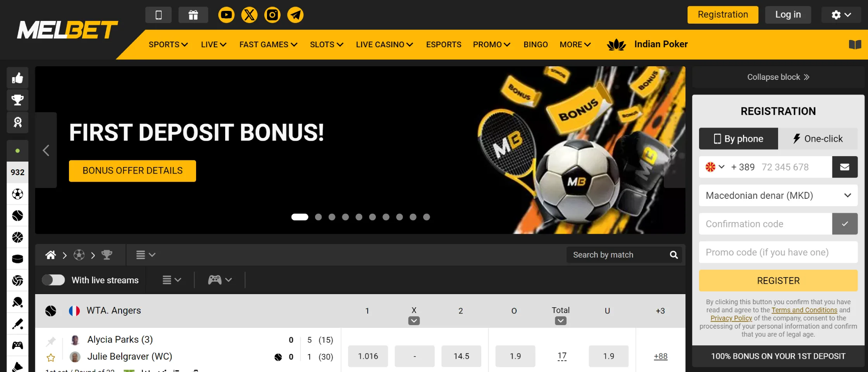Click the magnifier icon in match search
Viewport: 868px width, 372px height.
pos(674,255)
